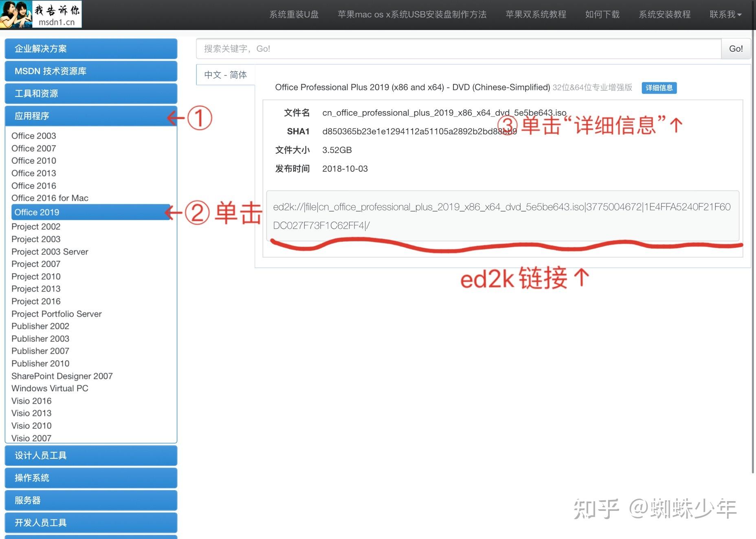Choose Project Portfolio Server entry
The width and height of the screenshot is (756, 539).
pos(57,314)
